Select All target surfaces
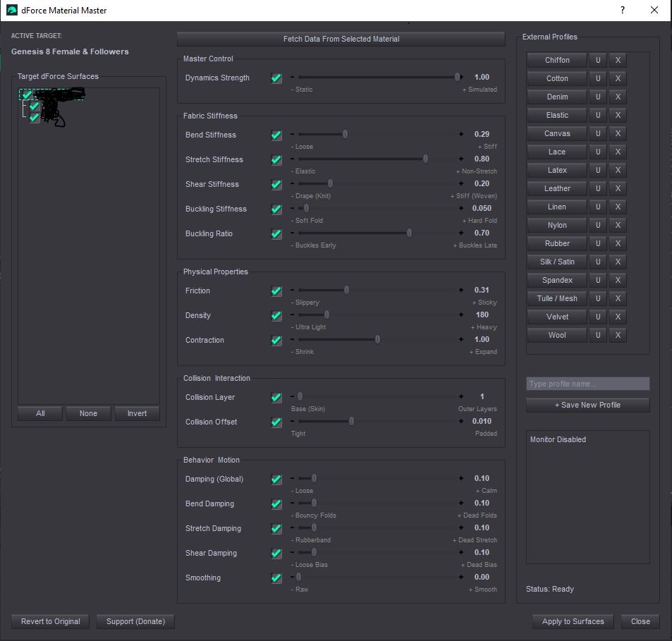The height and width of the screenshot is (641, 672). pos(40,413)
